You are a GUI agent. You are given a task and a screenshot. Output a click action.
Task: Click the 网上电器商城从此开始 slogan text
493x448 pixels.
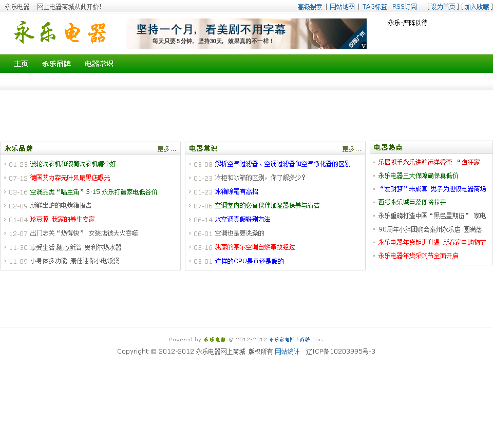(69, 7)
